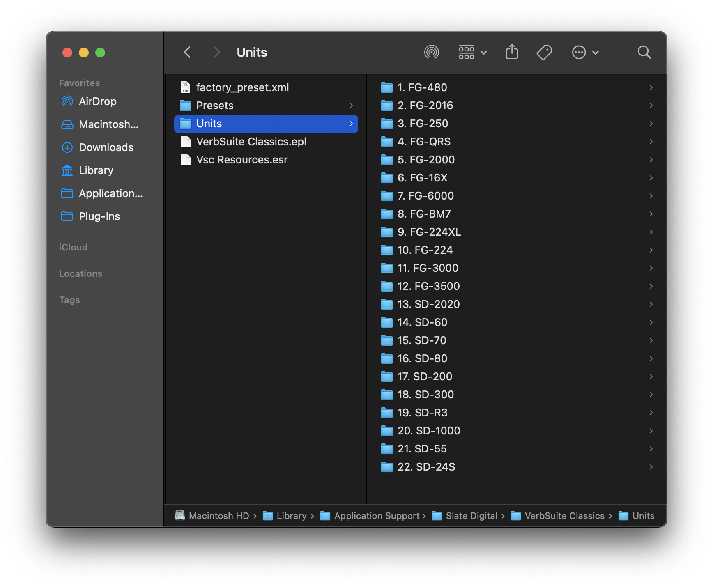Open Applications folder in the sidebar
This screenshot has height=588, width=713.
(102, 193)
